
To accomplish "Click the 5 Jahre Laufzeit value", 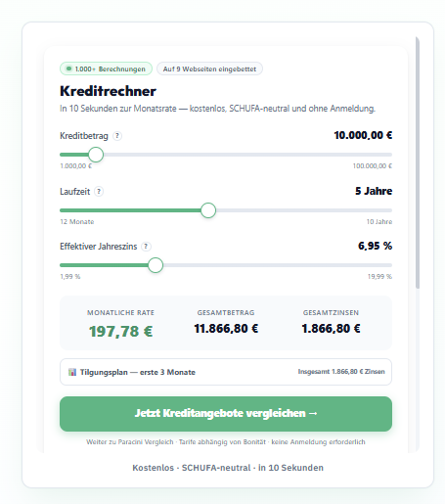I will click(x=374, y=191).
